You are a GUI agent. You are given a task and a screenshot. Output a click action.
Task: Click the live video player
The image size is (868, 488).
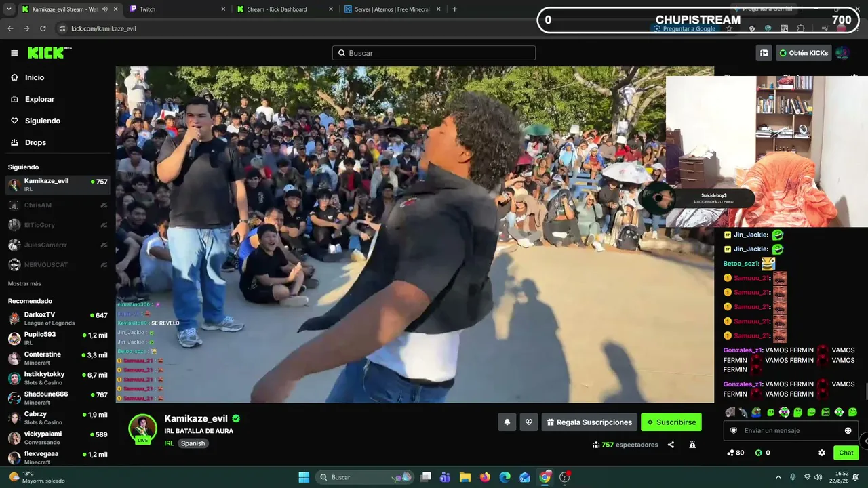pos(414,235)
